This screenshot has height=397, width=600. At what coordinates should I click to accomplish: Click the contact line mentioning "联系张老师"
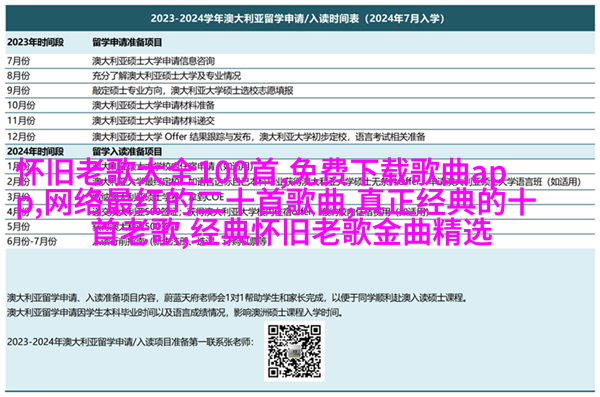pyautogui.click(x=130, y=342)
